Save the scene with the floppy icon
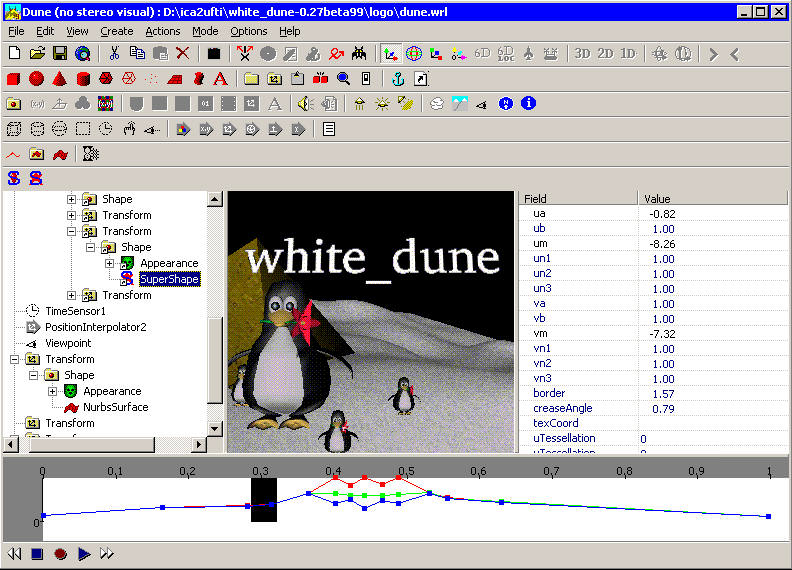Viewport: 792px width, 570px height. pos(60,53)
